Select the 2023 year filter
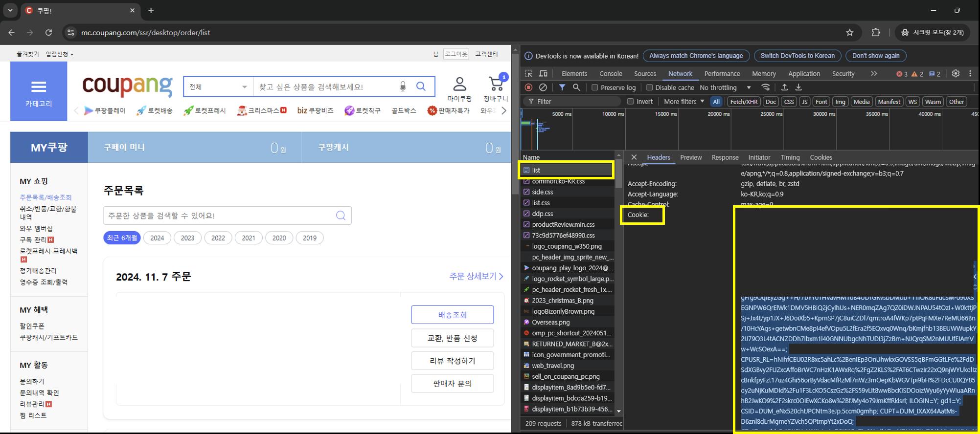Image resolution: width=980 pixels, height=434 pixels. 187,238
